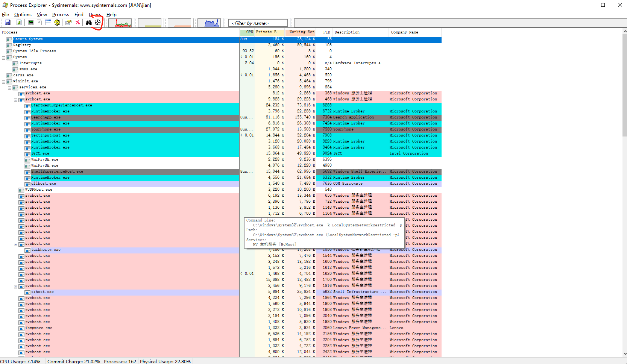Collapse svchost.exe node above sihost.exe
This screenshot has height=364, width=627.
[x=15, y=286]
